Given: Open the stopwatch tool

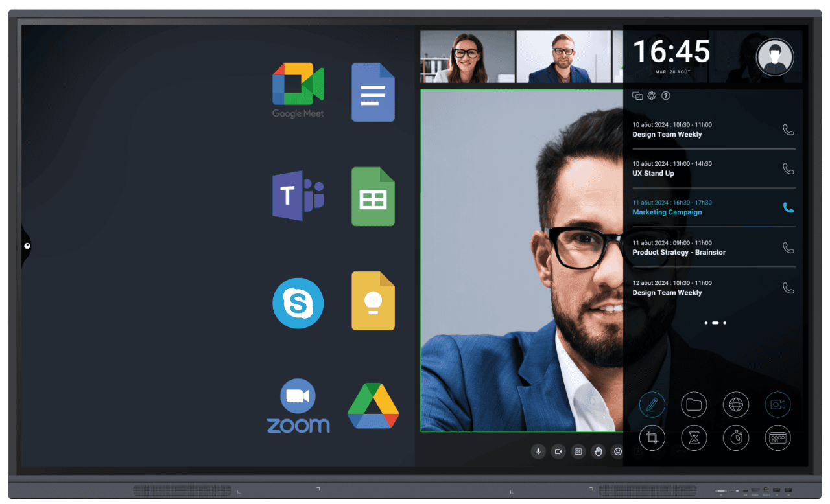Looking at the screenshot, I should (736, 438).
